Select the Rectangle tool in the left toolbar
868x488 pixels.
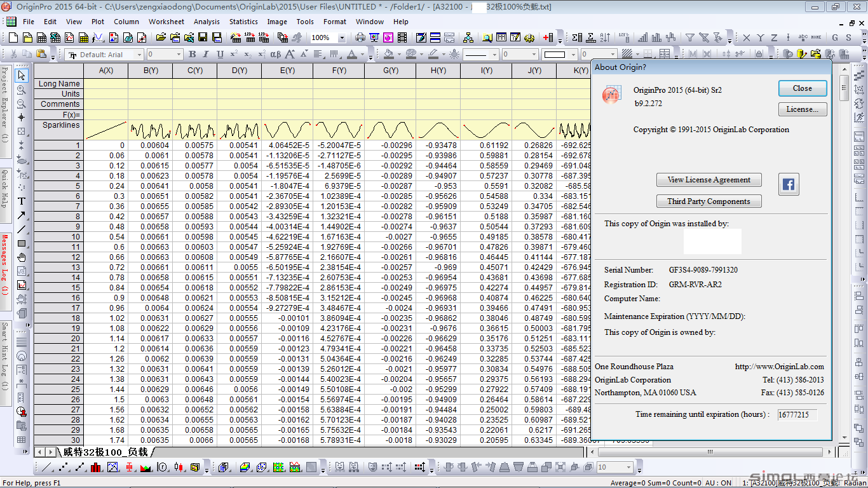tap(22, 243)
